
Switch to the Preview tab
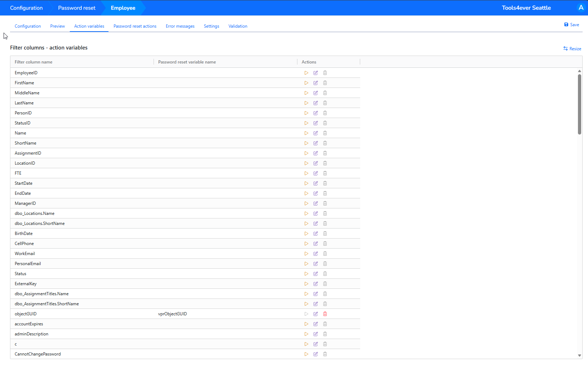click(57, 26)
